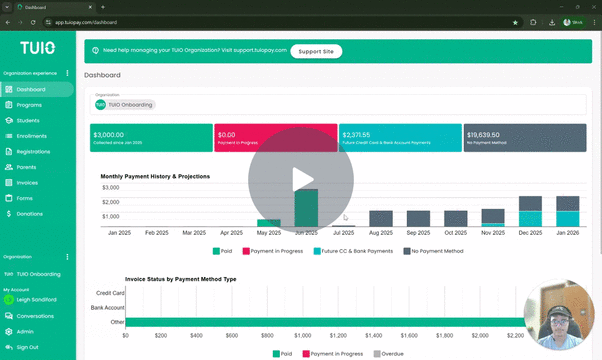Open Conversations from sidebar
This screenshot has height=360, width=602.
[x=35, y=316]
